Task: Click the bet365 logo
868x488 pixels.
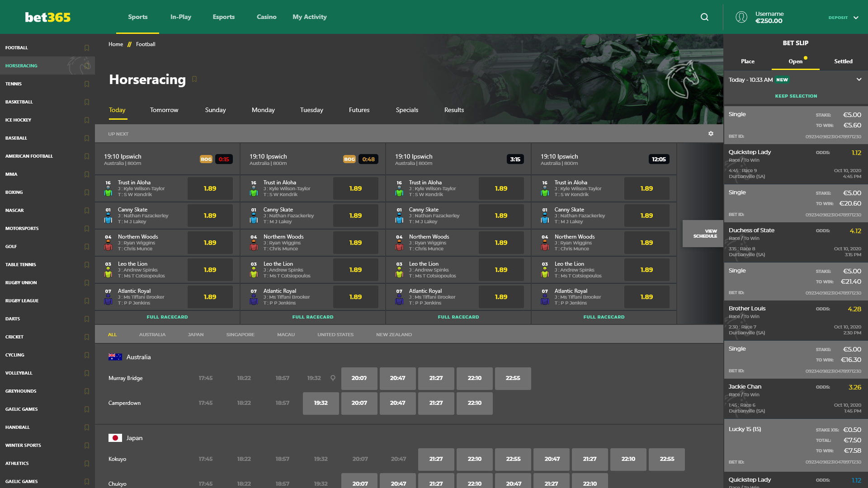Action: coord(47,17)
